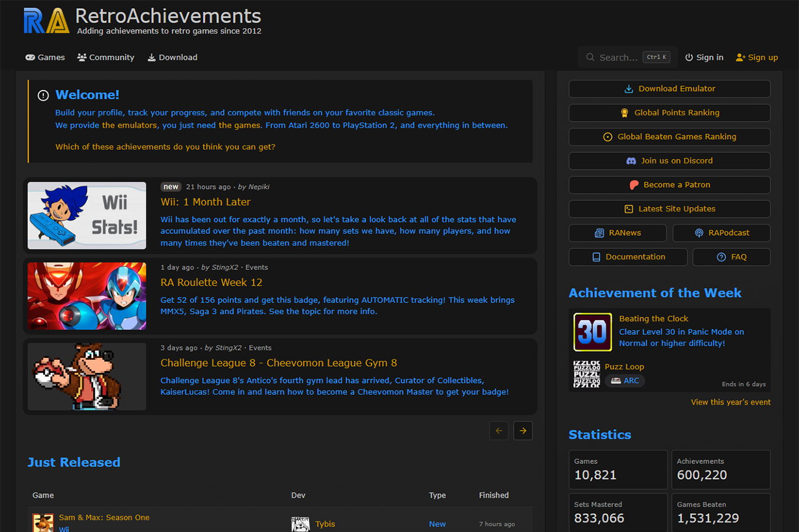Click the Download Emulator button
The height and width of the screenshot is (532, 799).
coord(669,89)
